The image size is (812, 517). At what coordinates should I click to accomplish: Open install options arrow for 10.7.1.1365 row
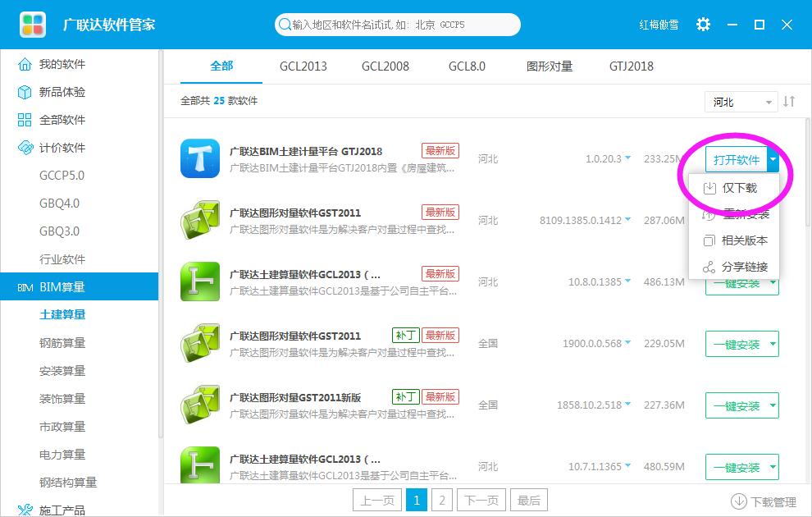coord(773,467)
